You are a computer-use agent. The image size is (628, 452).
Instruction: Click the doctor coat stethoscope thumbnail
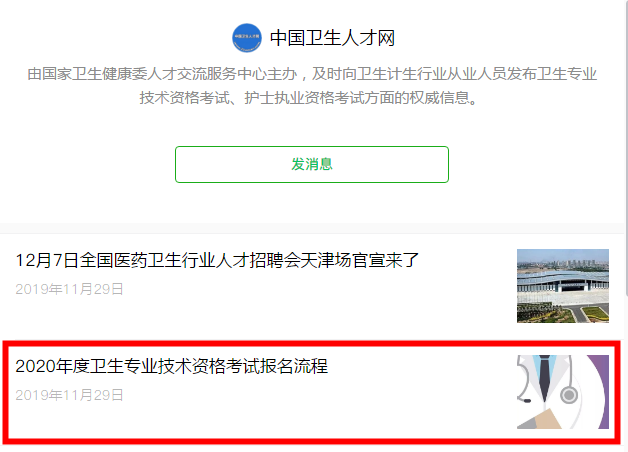(563, 392)
